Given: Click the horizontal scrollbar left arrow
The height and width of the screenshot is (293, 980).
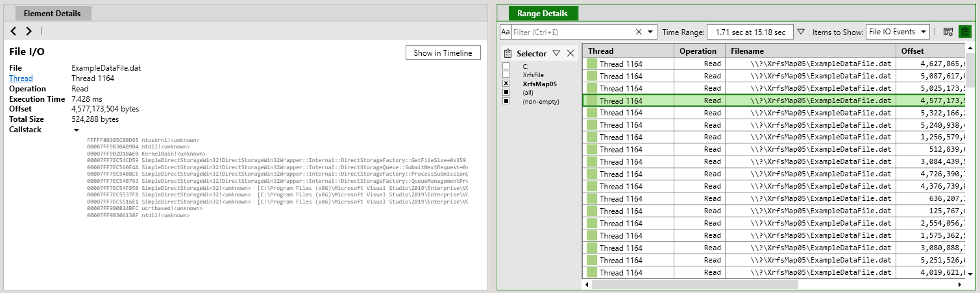Looking at the screenshot, I should 587,284.
